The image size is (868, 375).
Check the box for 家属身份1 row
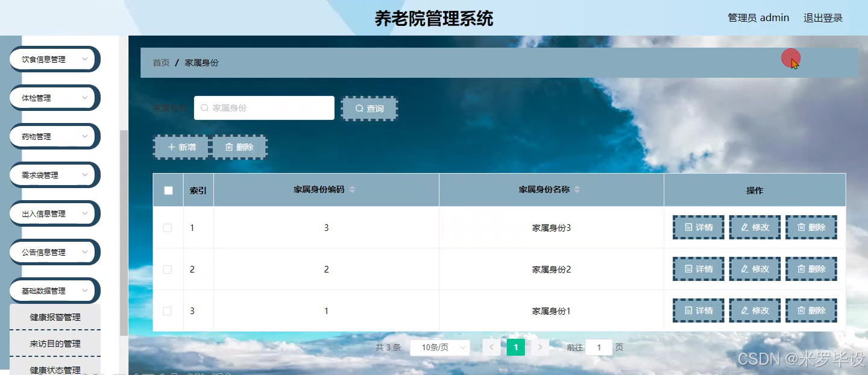click(x=168, y=311)
